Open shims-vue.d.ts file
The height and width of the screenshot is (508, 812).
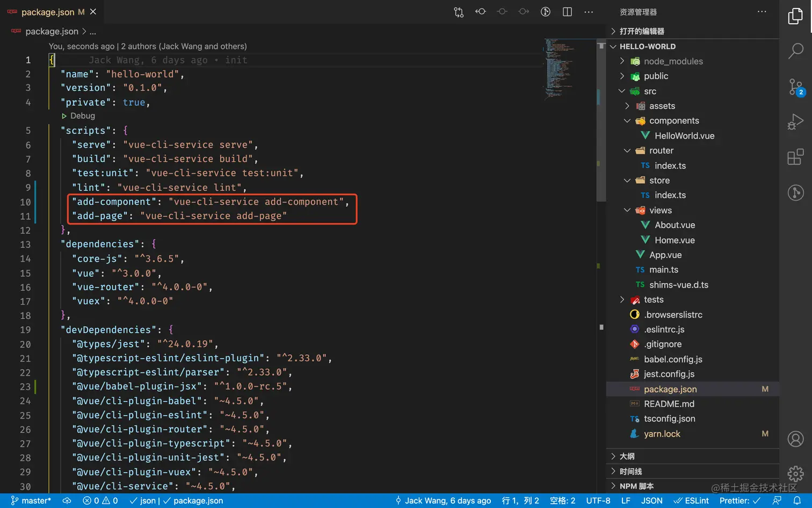[x=693, y=285]
